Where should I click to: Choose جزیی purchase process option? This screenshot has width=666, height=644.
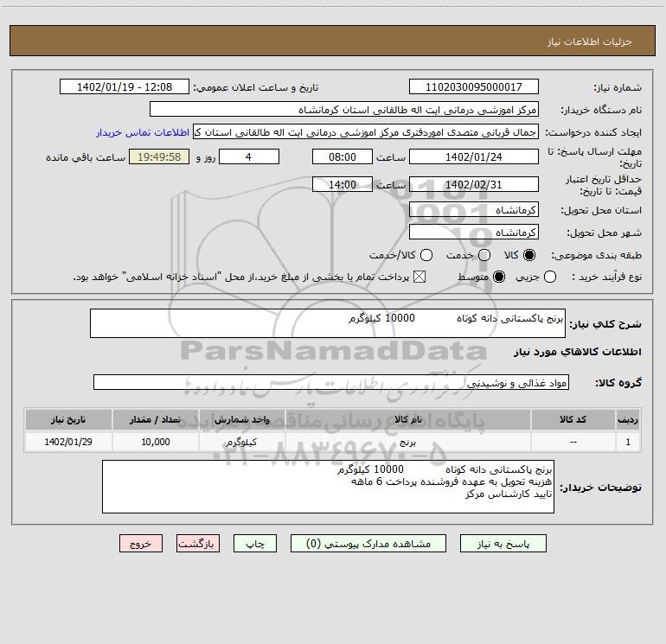pyautogui.click(x=550, y=277)
